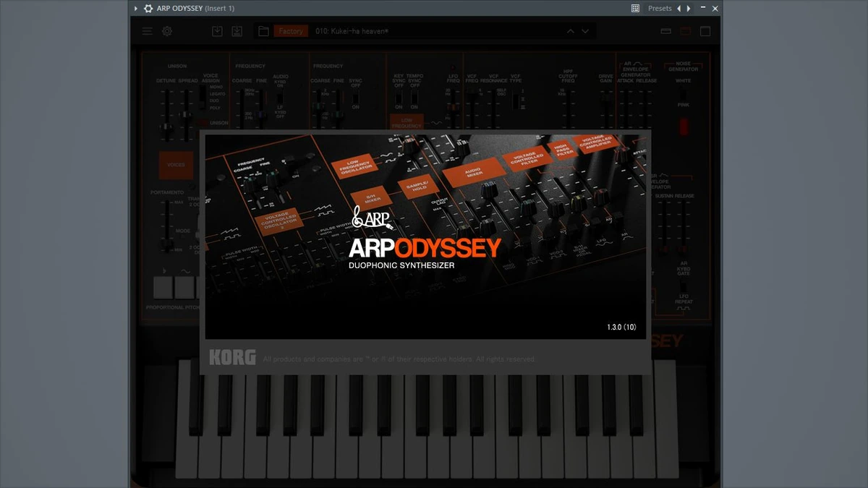Click the orange Low Frequency label
868x488 pixels.
pyautogui.click(x=407, y=122)
